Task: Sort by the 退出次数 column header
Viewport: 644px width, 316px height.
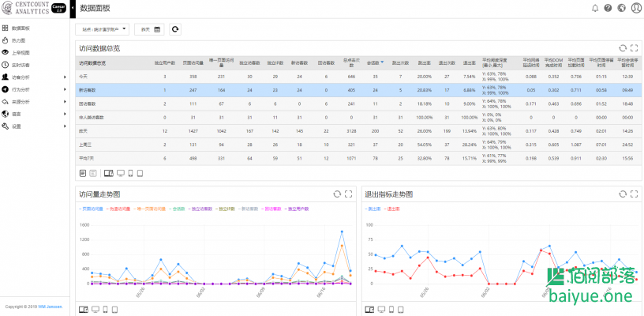Action: [447, 63]
